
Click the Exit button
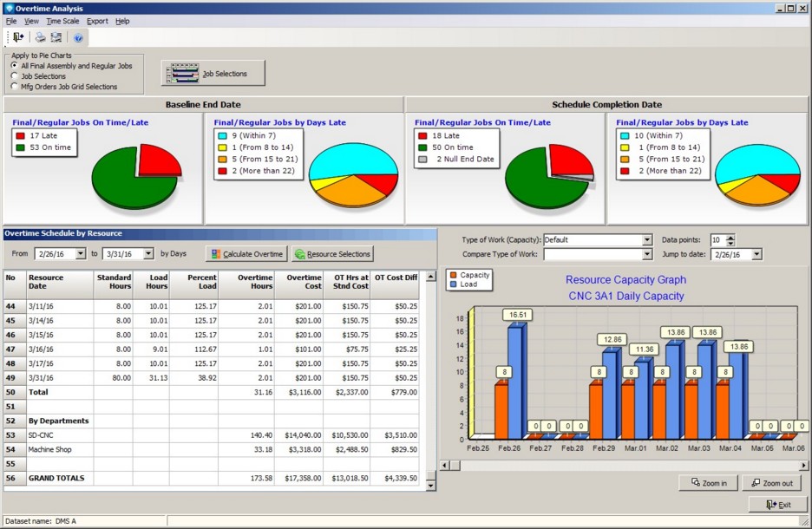777,505
